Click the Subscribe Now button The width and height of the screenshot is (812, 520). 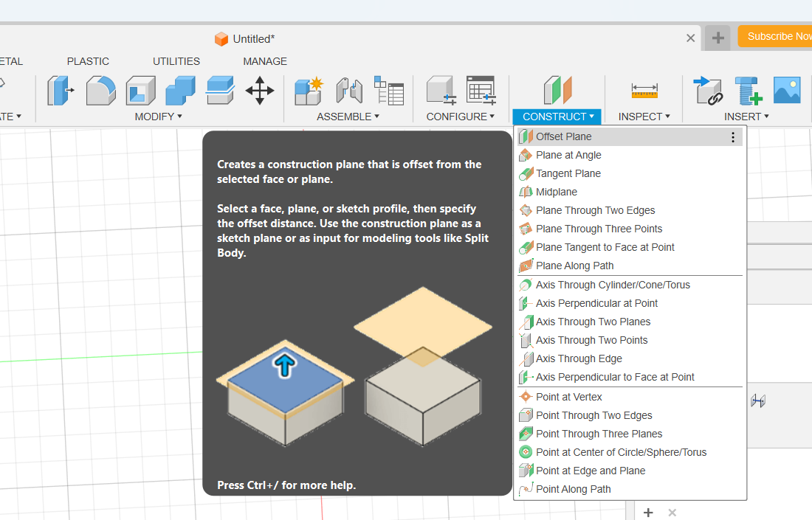[x=775, y=36]
